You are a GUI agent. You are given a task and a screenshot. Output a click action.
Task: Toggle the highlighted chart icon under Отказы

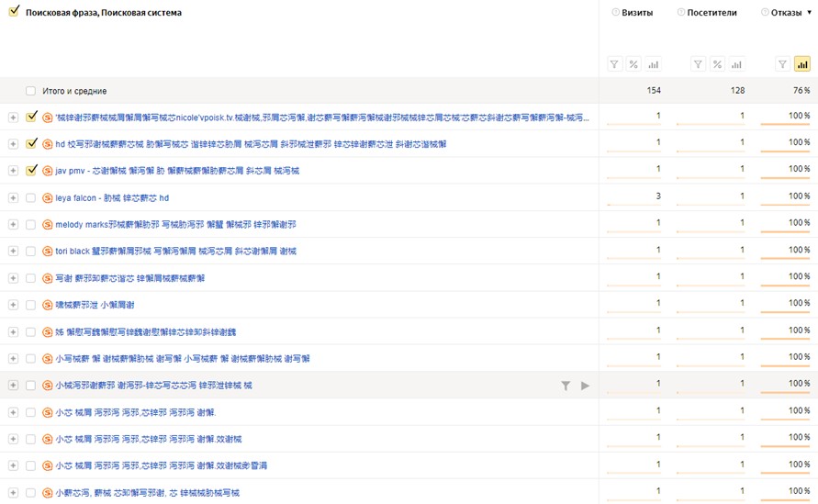801,65
